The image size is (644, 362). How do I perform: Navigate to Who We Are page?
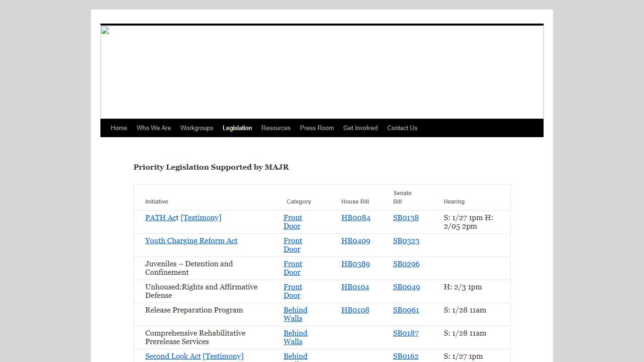[154, 128]
